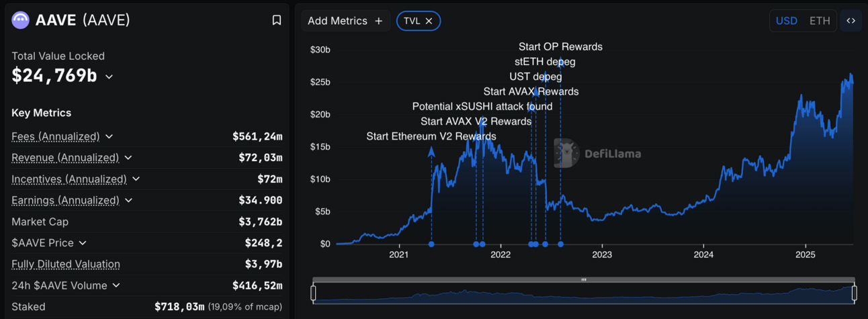Click the $3,97b FDV value

[263, 264]
